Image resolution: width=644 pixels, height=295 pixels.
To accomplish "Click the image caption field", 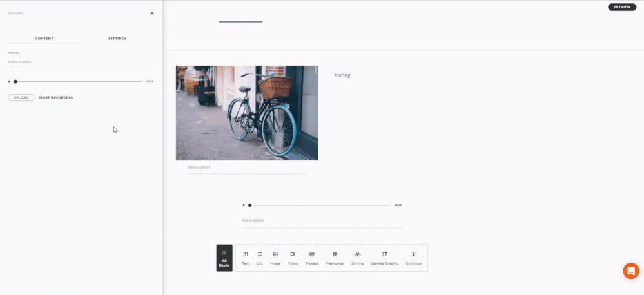I will tap(247, 168).
